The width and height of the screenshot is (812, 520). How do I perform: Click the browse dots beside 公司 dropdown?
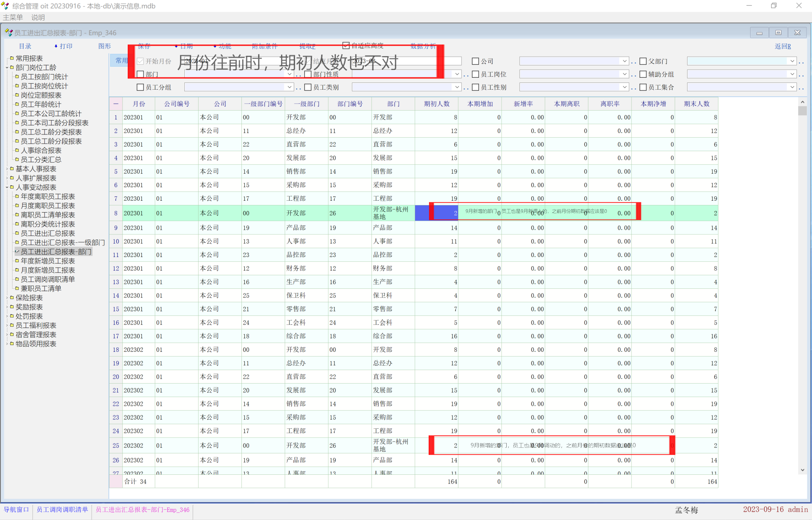pyautogui.click(x=634, y=61)
